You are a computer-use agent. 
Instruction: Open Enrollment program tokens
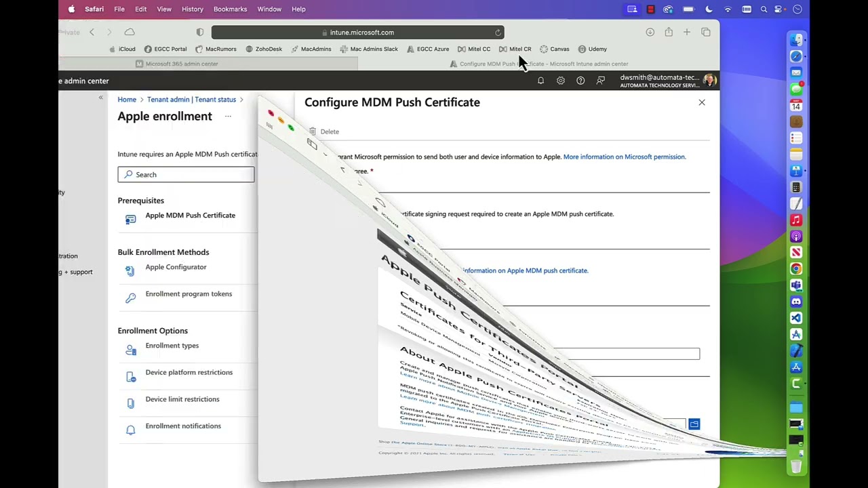coord(189,294)
